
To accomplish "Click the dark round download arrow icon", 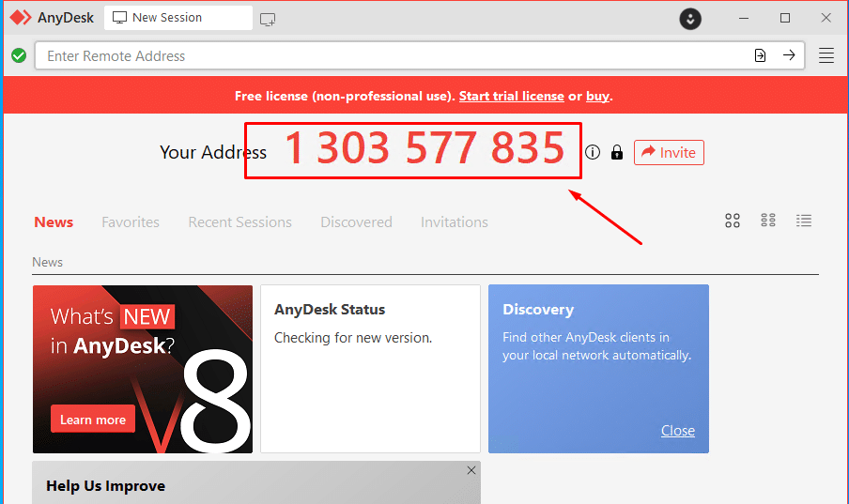I will pos(690,19).
